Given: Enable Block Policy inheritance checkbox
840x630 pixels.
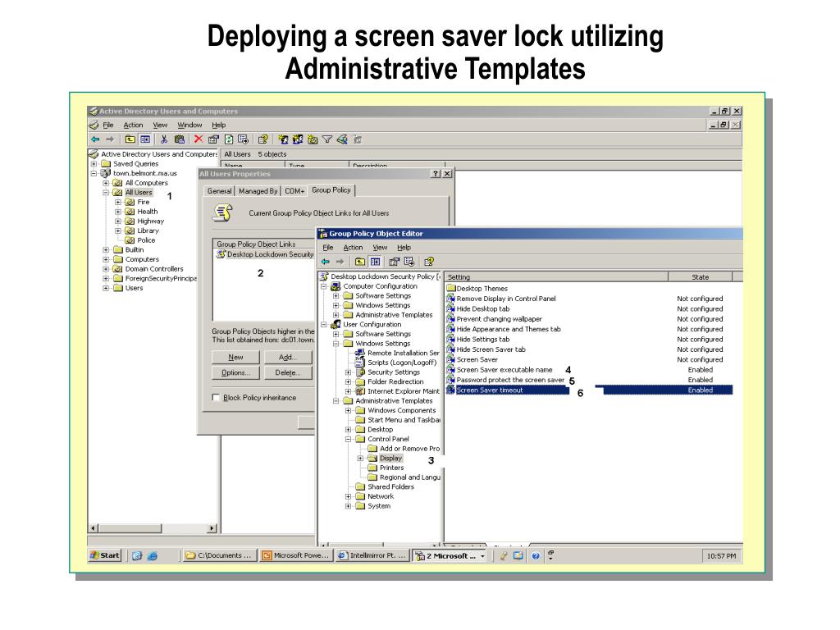Looking at the screenshot, I should click(x=216, y=398).
